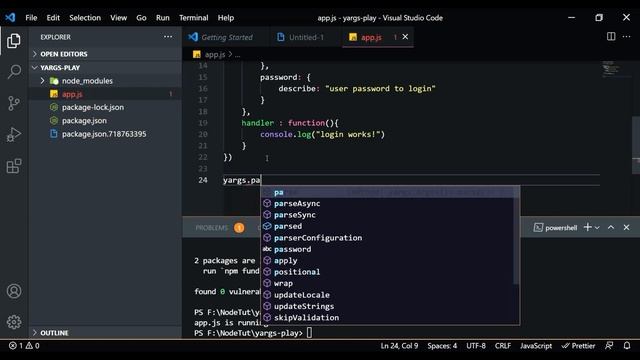Image resolution: width=640 pixels, height=360 pixels.
Task: Open the Selection menu
Action: pyautogui.click(x=85, y=18)
